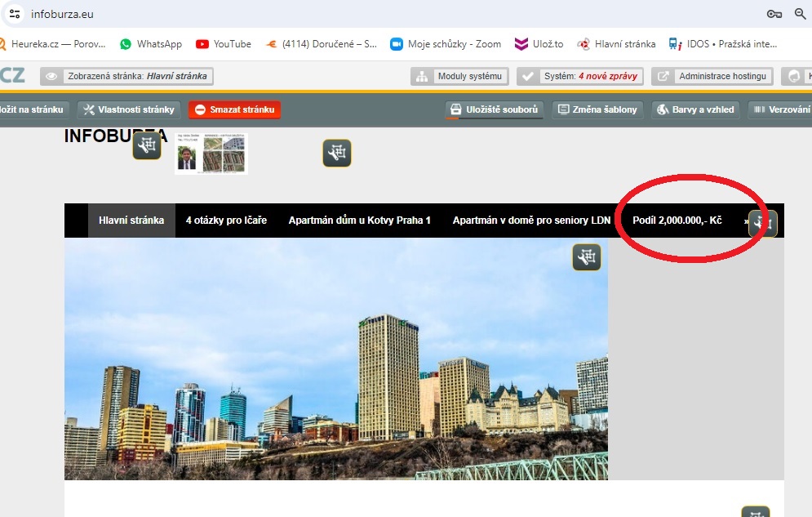The height and width of the screenshot is (517, 812).
Task: Open the YouTube bookmark
Action: pyautogui.click(x=224, y=44)
